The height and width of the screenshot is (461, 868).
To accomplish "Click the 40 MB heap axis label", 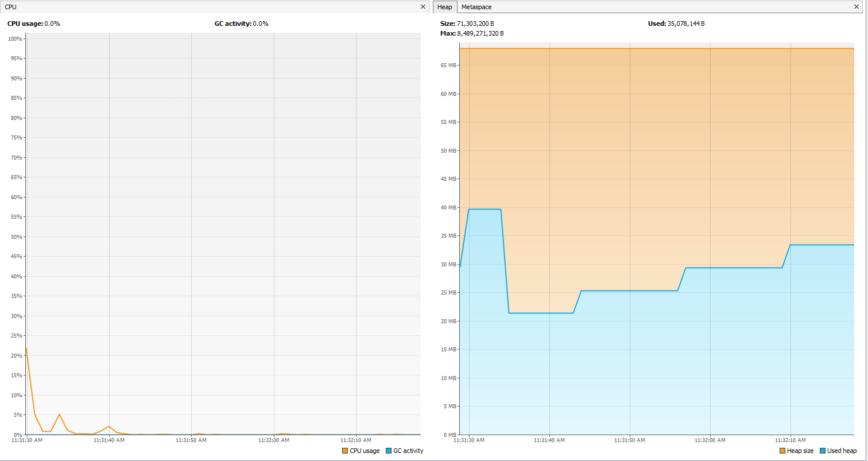I will point(449,207).
